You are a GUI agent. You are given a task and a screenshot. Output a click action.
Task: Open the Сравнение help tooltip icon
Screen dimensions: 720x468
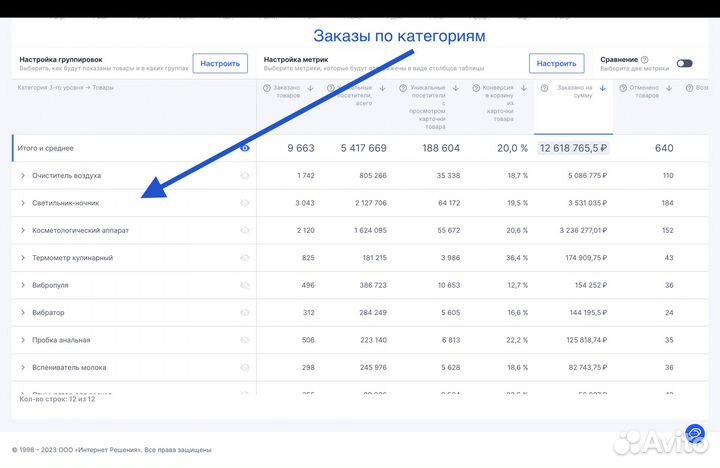pos(645,59)
